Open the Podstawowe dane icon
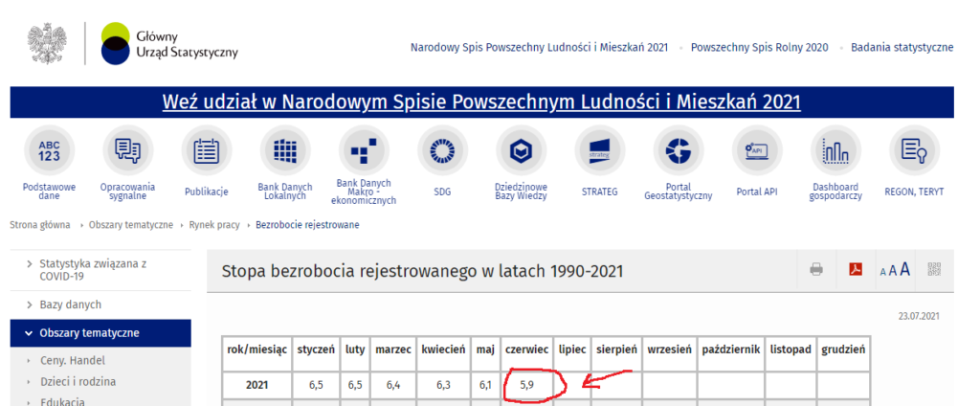Image resolution: width=980 pixels, height=406 pixels. 50,151
